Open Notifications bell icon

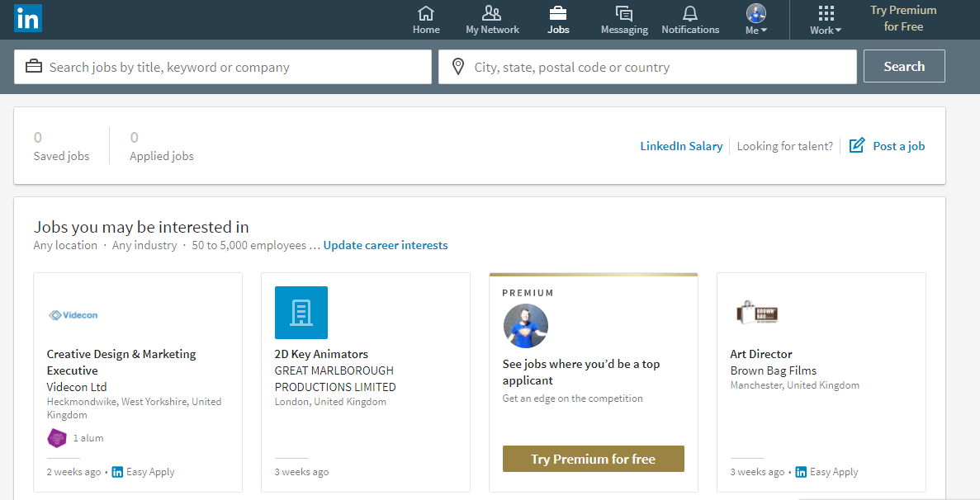pyautogui.click(x=690, y=13)
